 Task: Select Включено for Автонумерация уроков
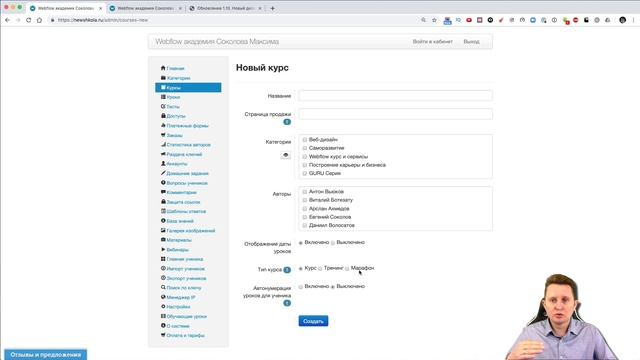[x=301, y=287]
